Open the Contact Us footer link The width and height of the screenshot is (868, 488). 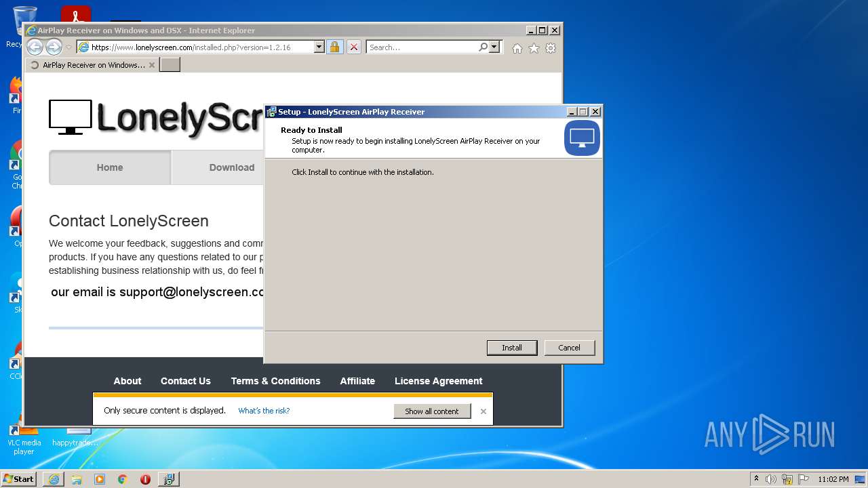186,381
